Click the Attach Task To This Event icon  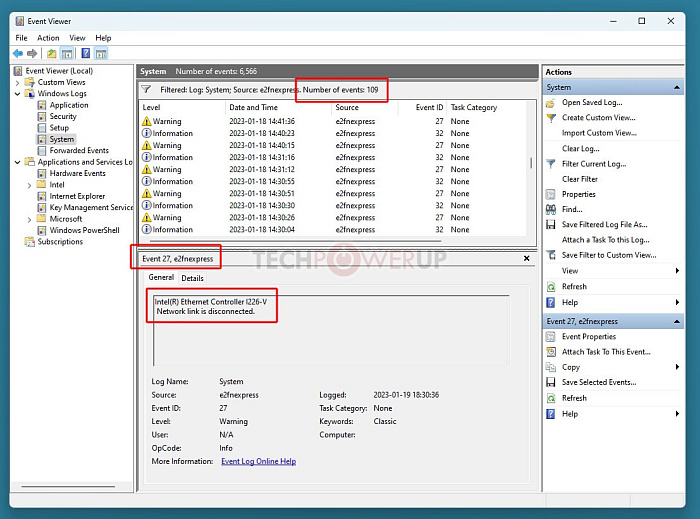551,352
